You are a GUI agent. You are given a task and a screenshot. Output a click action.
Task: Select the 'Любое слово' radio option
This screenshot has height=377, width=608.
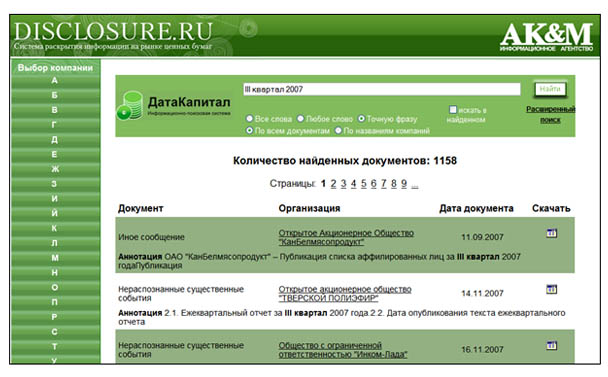[301, 118]
